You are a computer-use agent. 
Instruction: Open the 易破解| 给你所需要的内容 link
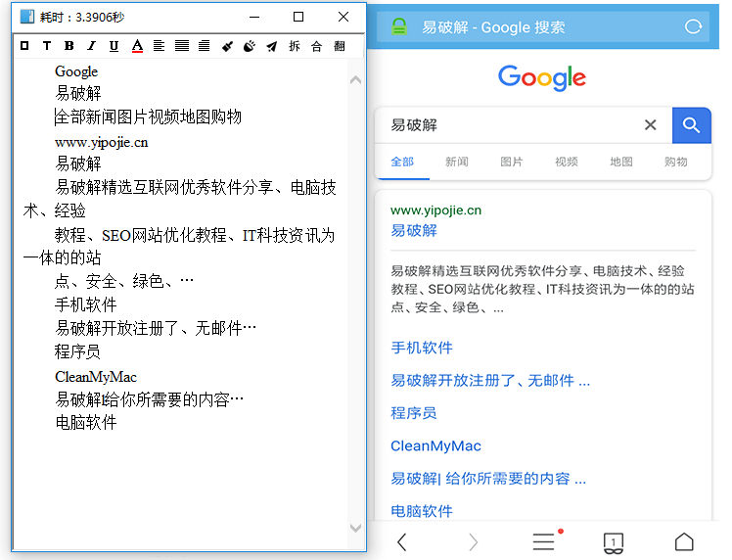(488, 479)
